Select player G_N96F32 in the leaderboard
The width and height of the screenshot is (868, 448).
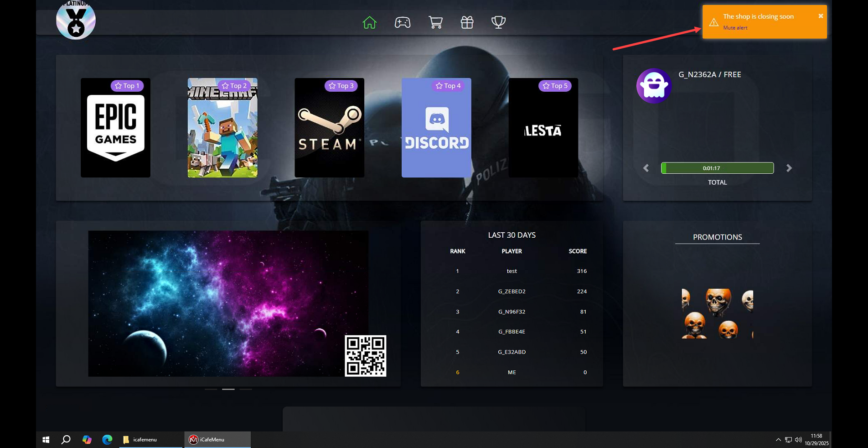coord(511,312)
